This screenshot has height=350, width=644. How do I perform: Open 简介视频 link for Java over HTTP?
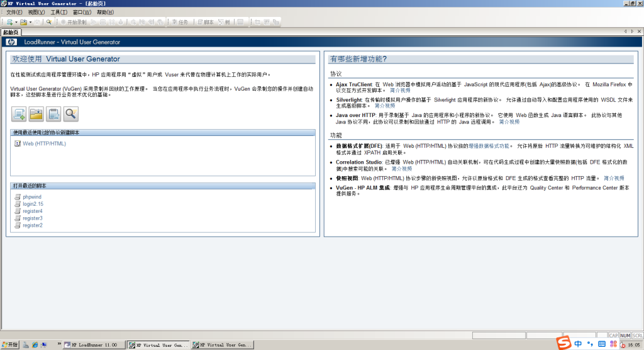click(x=509, y=121)
